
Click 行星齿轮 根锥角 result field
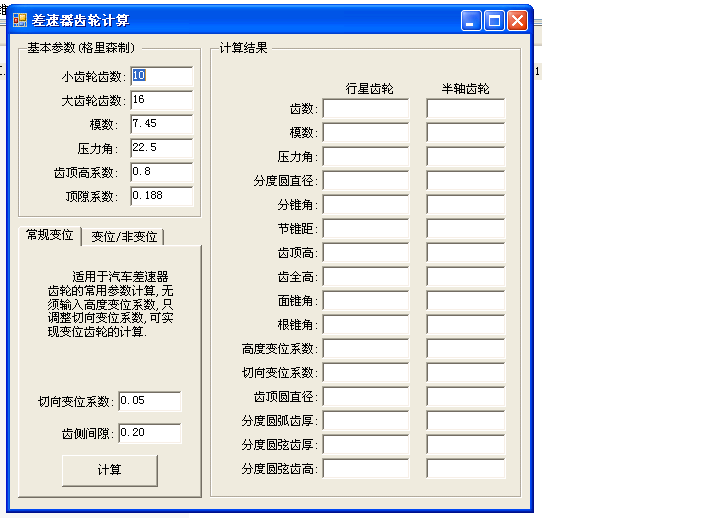tap(366, 325)
